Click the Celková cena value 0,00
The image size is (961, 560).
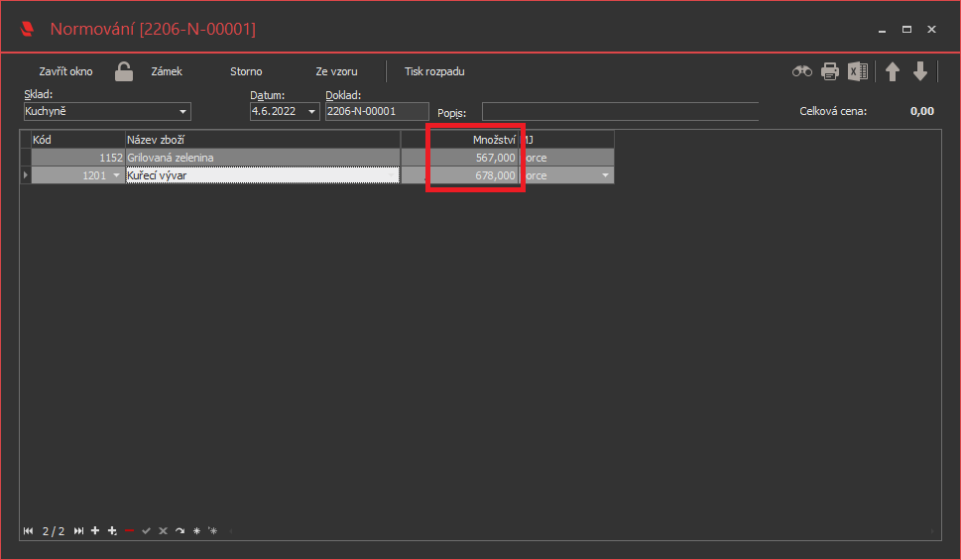(921, 112)
